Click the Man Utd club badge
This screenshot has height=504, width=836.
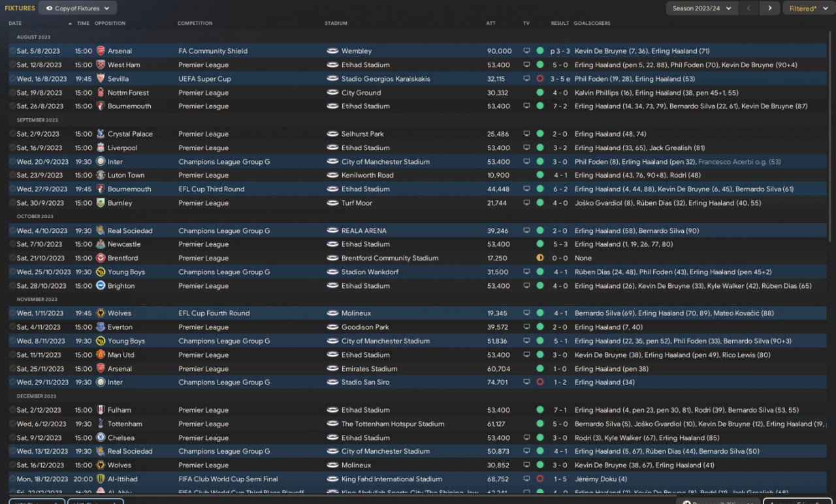tap(101, 355)
